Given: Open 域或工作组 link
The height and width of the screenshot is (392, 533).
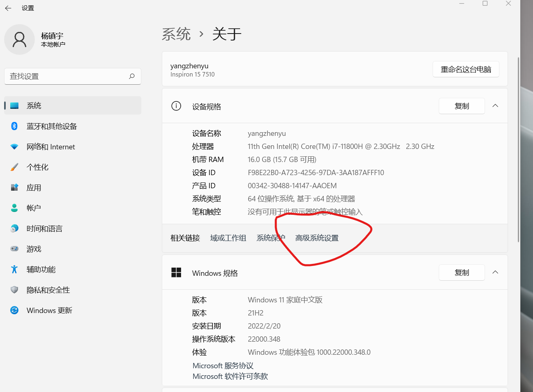Looking at the screenshot, I should (x=228, y=238).
